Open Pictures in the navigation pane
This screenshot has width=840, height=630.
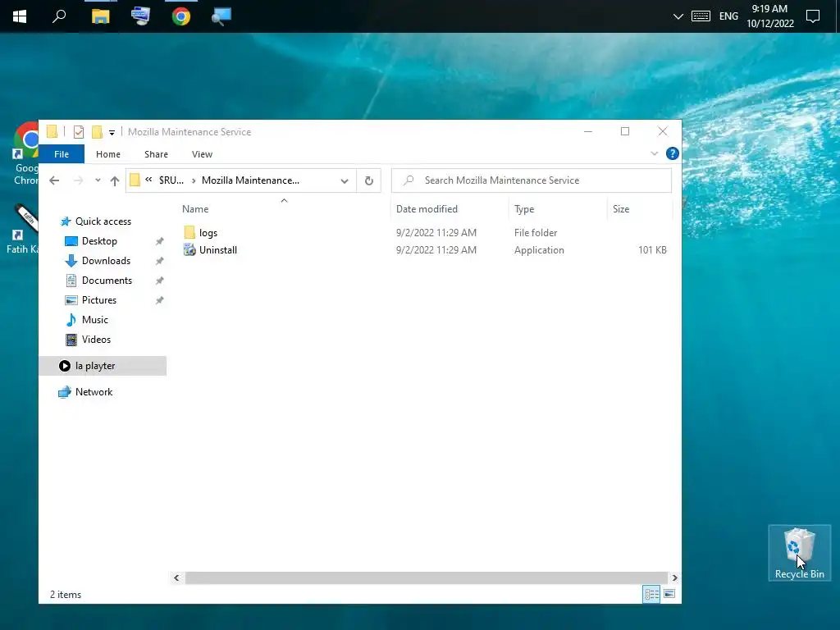point(99,300)
